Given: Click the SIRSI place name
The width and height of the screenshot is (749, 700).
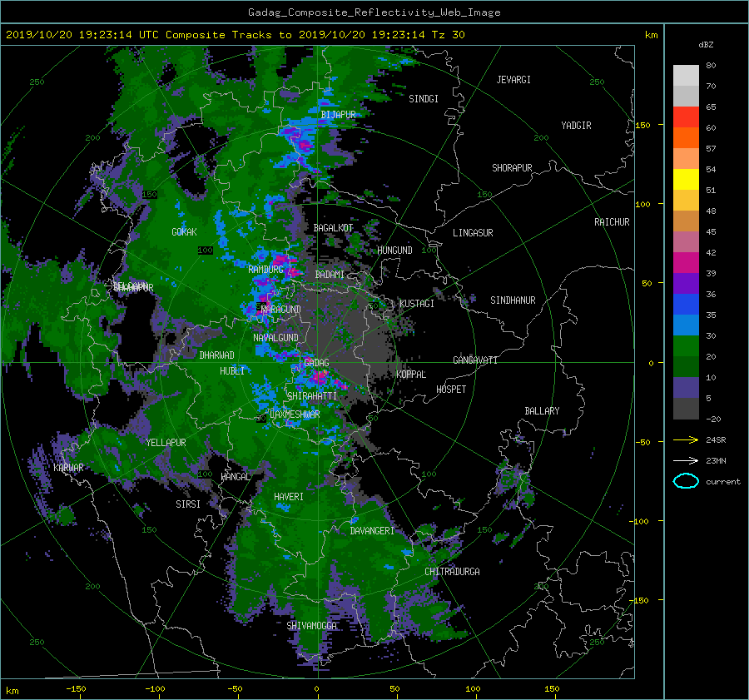Looking at the screenshot, I should point(188,504).
